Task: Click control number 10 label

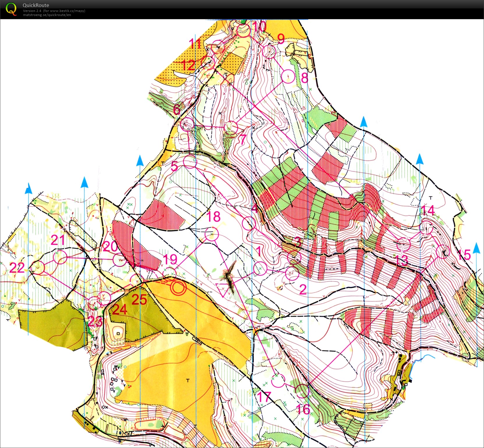Action: pos(259,26)
